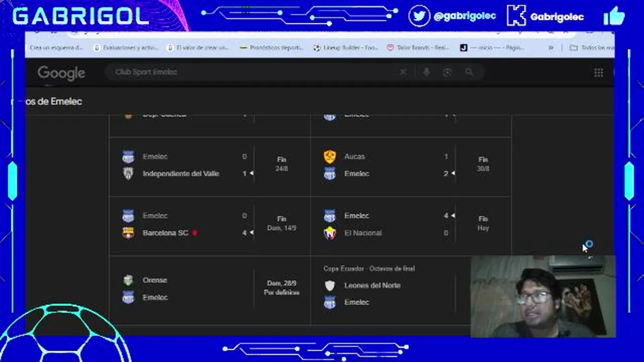644x362 pixels.
Task: Click the Barcelona SC team crest
Action: click(128, 233)
